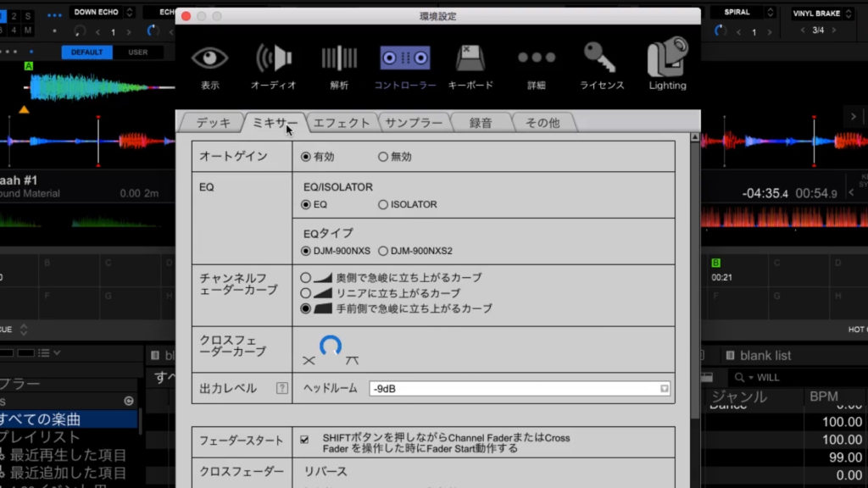Choose DJM-900NXS2 as EQ type
The image size is (868, 488).
click(383, 251)
